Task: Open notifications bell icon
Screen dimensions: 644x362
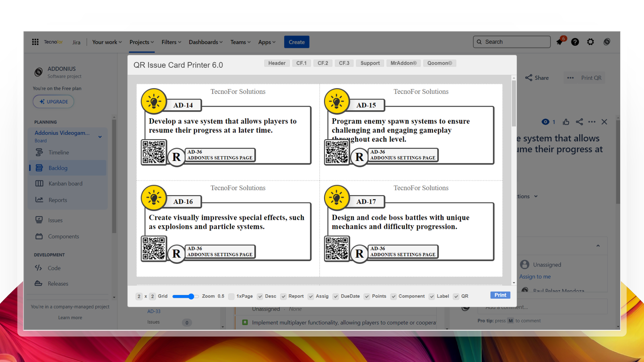Action: 560,42
